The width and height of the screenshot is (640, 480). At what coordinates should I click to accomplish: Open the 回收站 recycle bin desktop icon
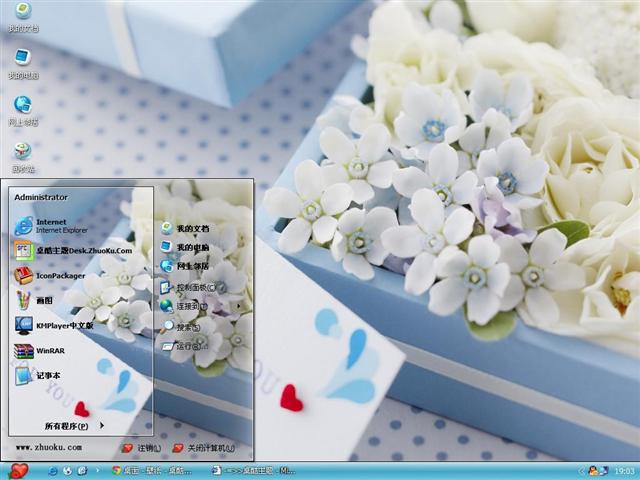point(23,157)
